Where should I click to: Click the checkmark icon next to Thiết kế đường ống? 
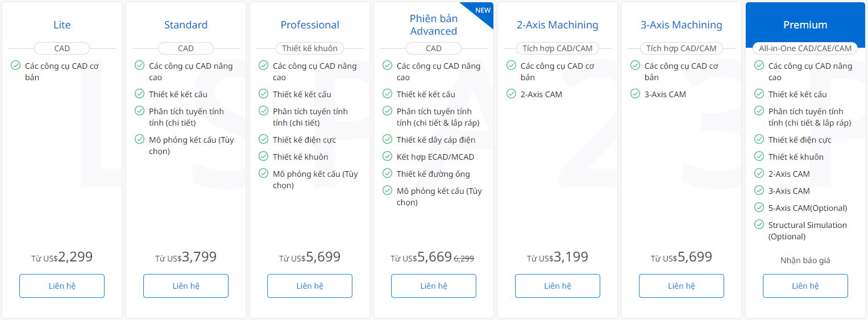coord(387,173)
